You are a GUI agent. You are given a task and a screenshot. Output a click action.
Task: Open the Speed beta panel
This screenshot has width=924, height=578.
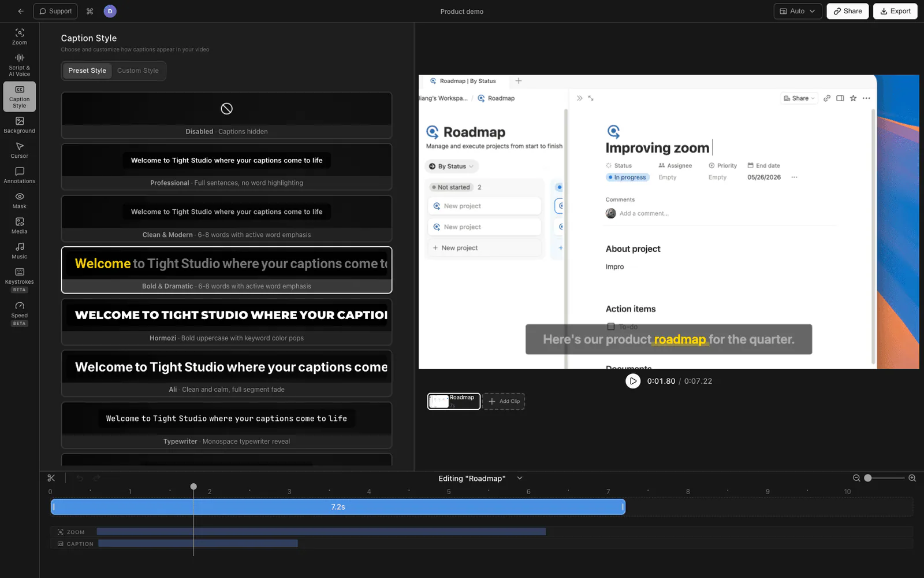click(x=20, y=313)
